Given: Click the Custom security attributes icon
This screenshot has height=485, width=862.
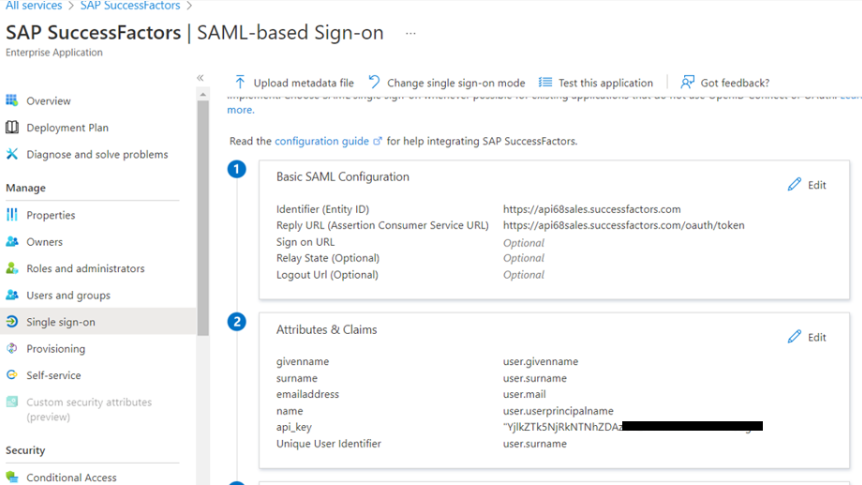Looking at the screenshot, I should coord(12,402).
